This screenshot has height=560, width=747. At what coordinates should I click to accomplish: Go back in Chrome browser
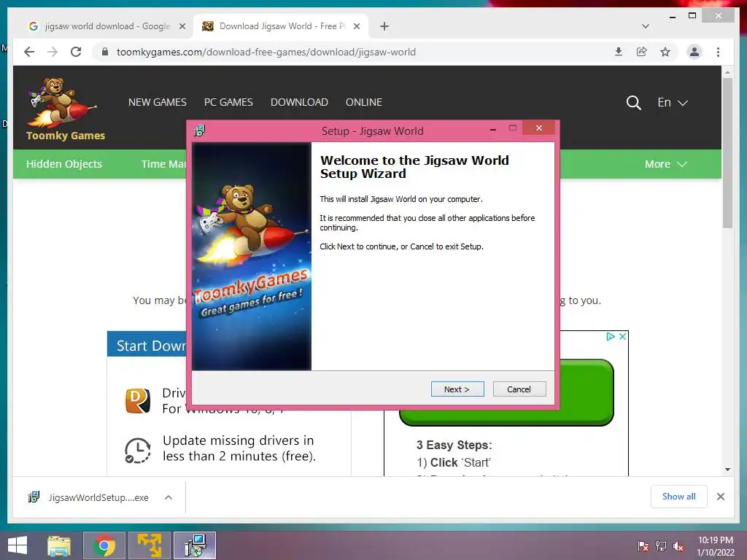pos(29,52)
